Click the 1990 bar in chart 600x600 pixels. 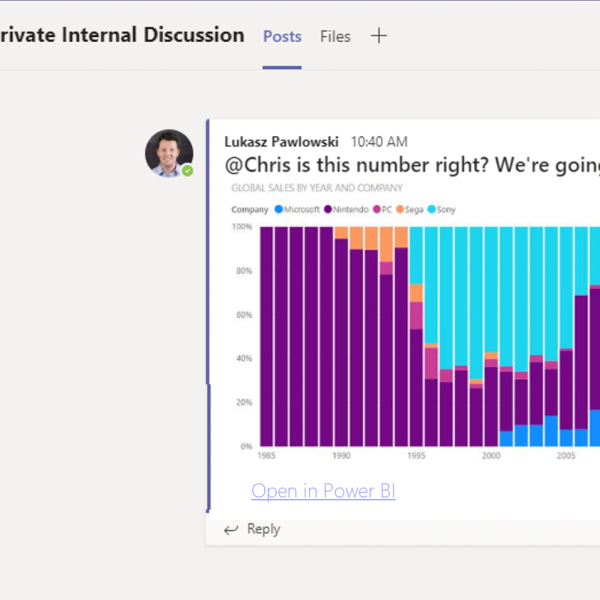341,336
